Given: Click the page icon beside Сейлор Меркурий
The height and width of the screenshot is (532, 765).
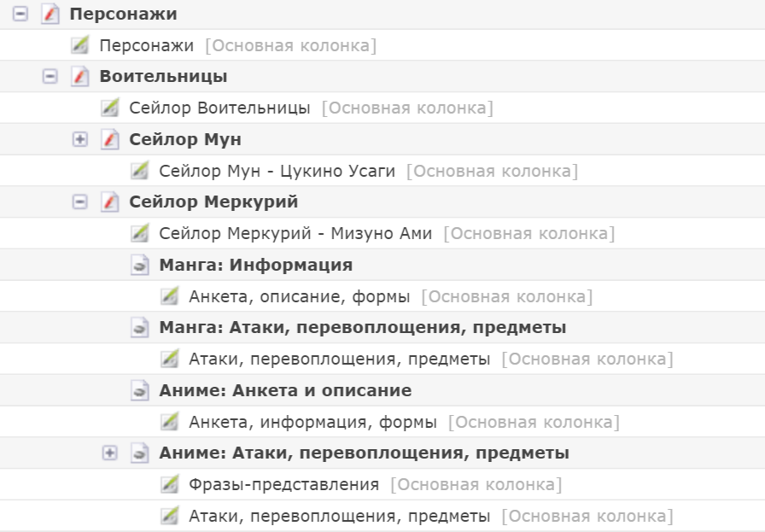Looking at the screenshot, I should pos(110,202).
